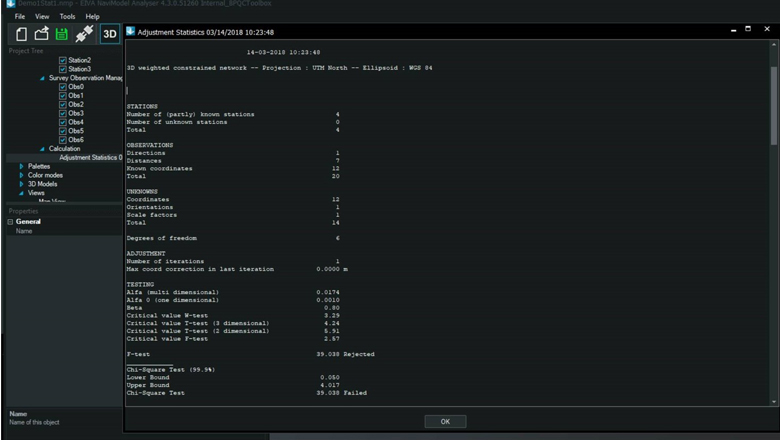
Task: Select the 3D Models tree label
Action: click(42, 184)
